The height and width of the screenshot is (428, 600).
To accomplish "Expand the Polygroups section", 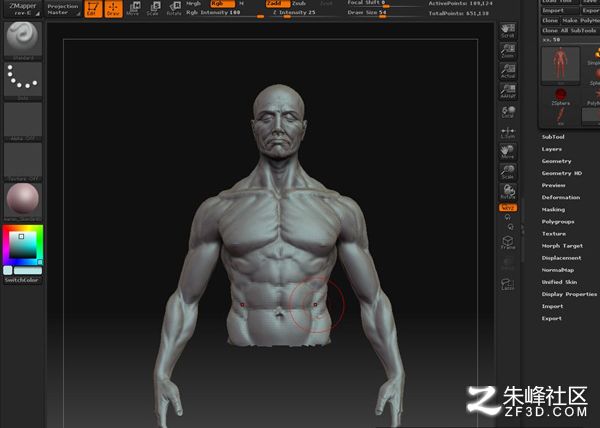I will (x=558, y=221).
